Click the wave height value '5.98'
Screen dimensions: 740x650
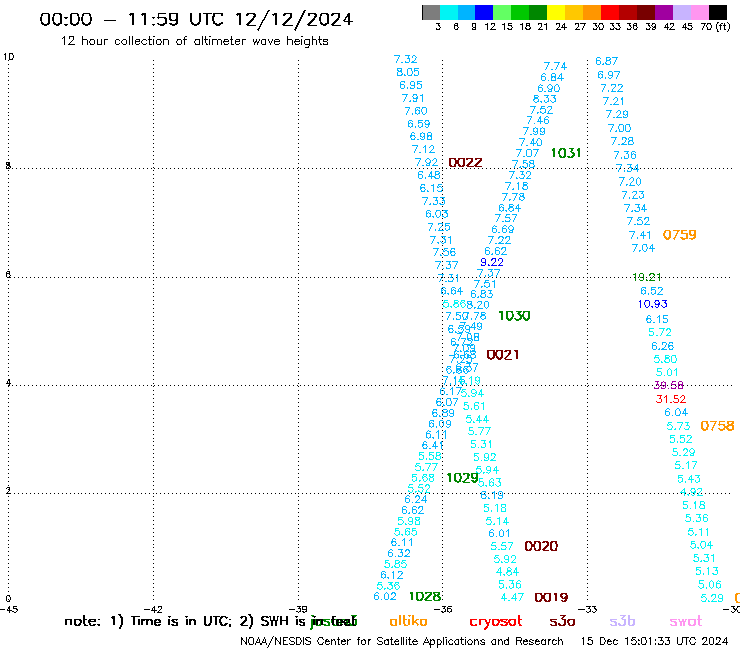coord(409,522)
